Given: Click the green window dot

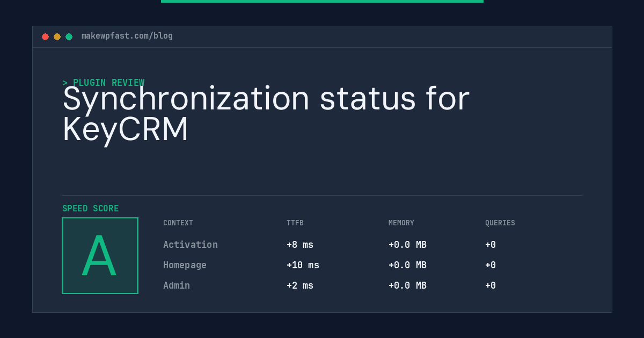Looking at the screenshot, I should [69, 36].
